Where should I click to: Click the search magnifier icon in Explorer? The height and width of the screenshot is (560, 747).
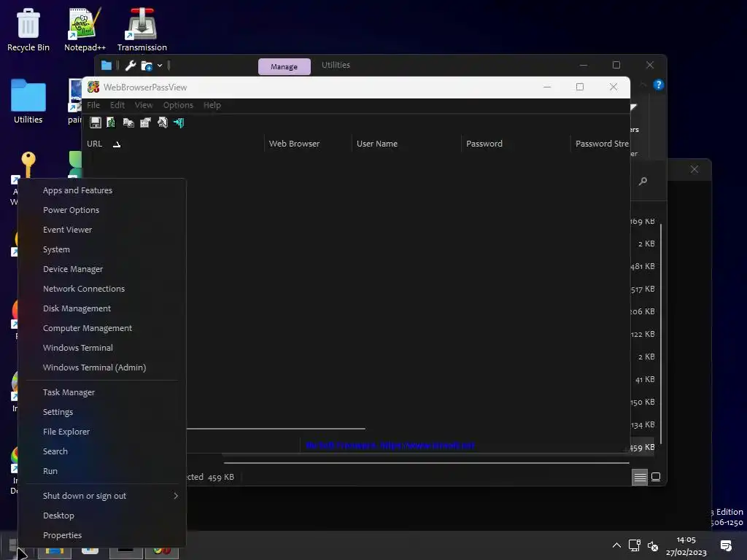(x=643, y=181)
